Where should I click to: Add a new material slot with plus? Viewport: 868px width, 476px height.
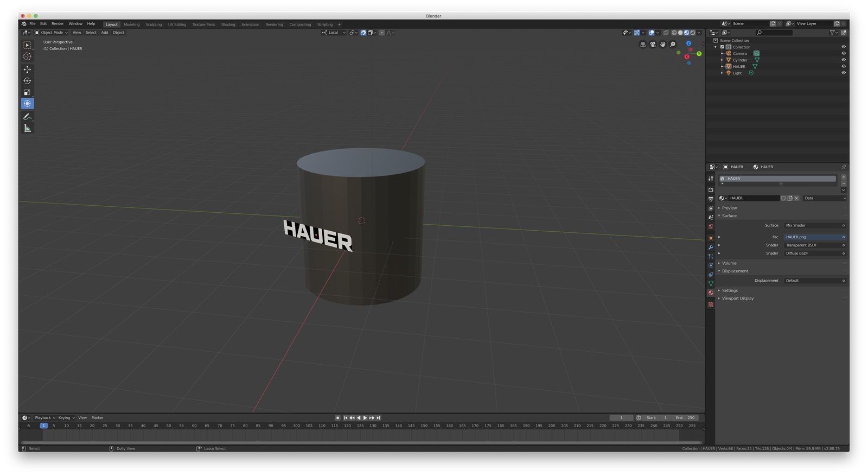point(844,177)
